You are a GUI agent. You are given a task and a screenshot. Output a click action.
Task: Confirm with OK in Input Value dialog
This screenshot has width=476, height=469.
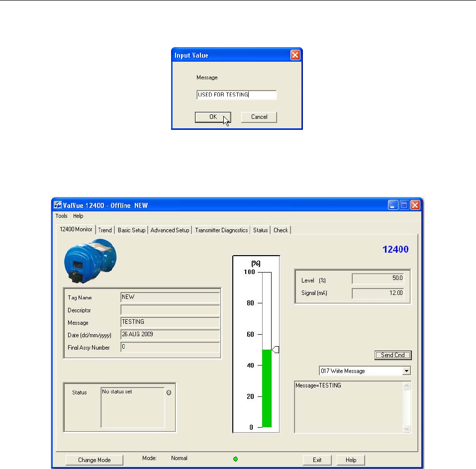point(213,117)
